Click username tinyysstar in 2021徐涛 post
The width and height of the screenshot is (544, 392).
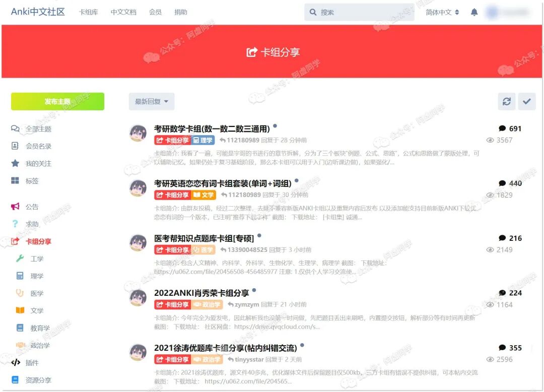pos(249,359)
